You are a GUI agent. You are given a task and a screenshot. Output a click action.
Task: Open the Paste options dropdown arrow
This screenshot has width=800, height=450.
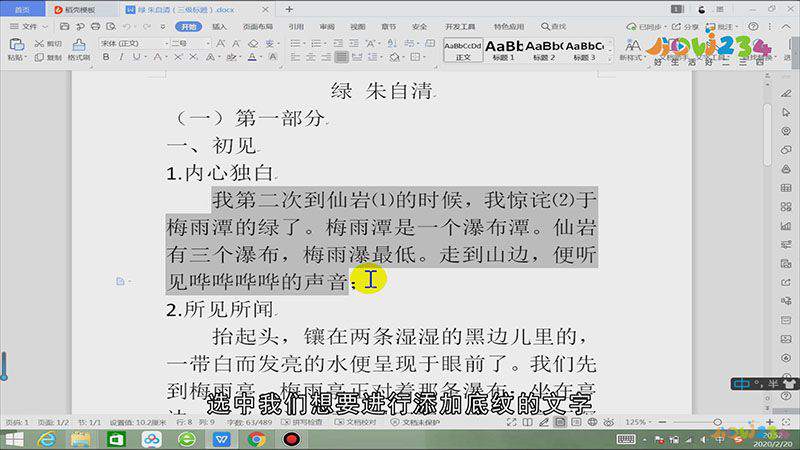pyautogui.click(x=24, y=58)
